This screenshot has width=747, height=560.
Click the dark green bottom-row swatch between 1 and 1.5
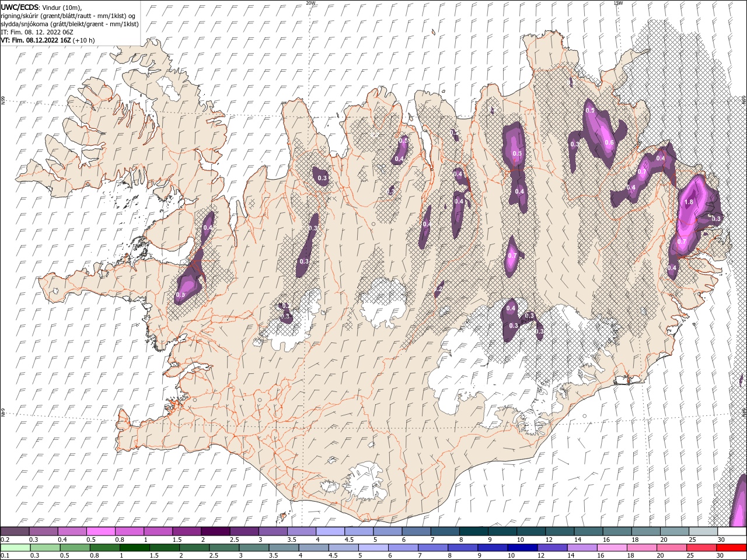tap(135, 548)
